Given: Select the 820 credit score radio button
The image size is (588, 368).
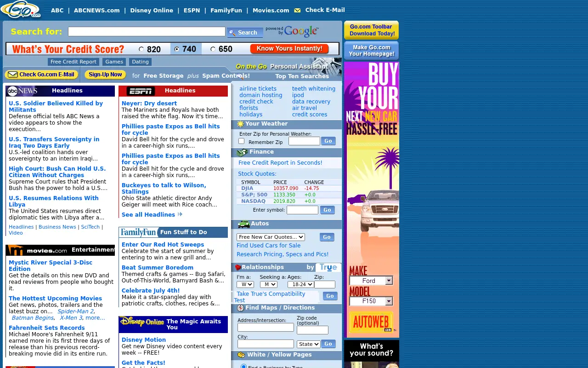Looking at the screenshot, I should [x=141, y=49].
